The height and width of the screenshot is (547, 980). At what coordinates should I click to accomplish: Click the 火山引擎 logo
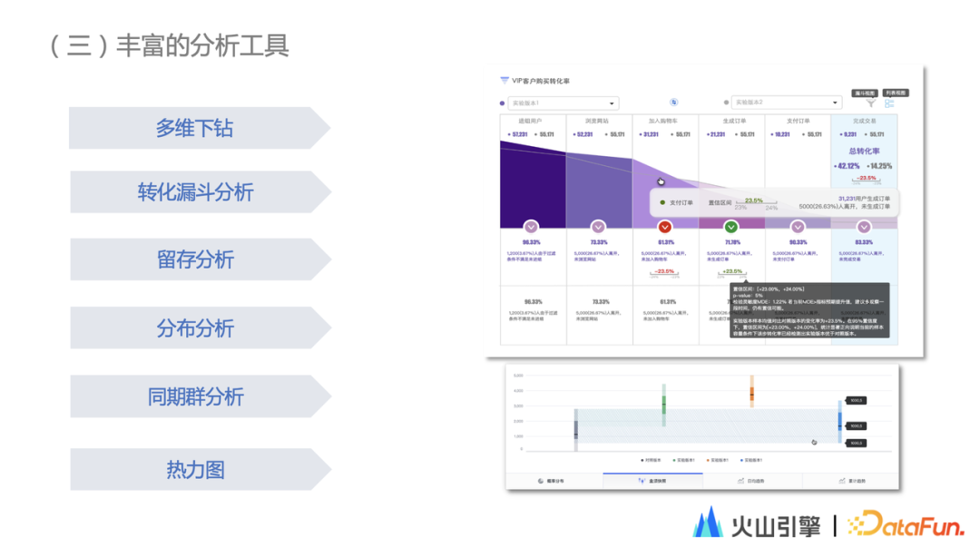click(x=756, y=523)
